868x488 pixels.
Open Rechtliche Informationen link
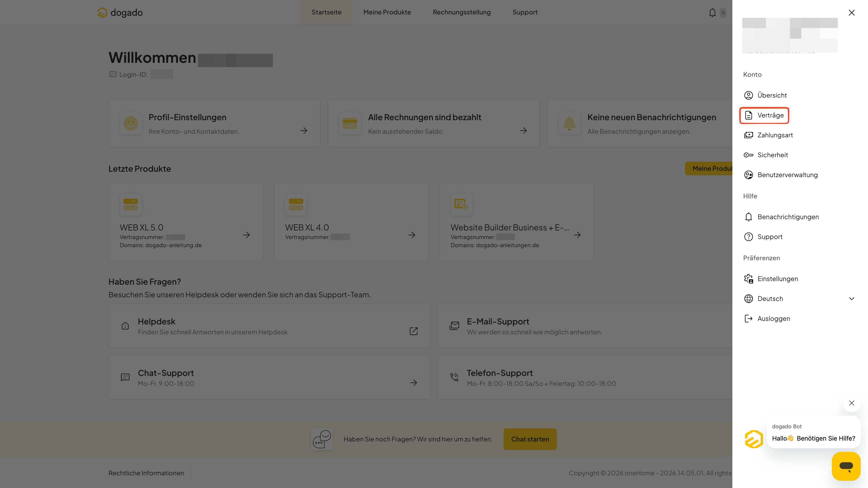click(x=146, y=473)
